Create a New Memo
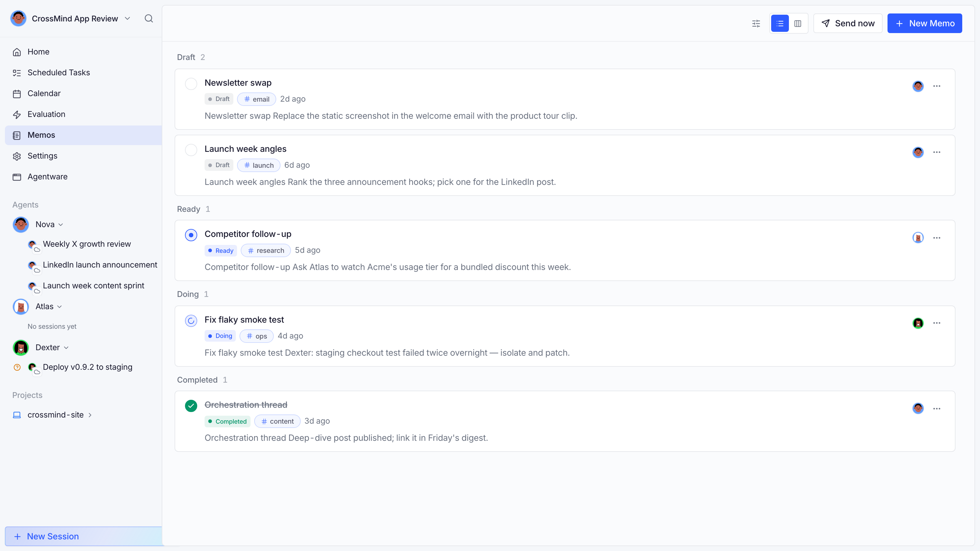This screenshot has height=551, width=980. [x=925, y=24]
